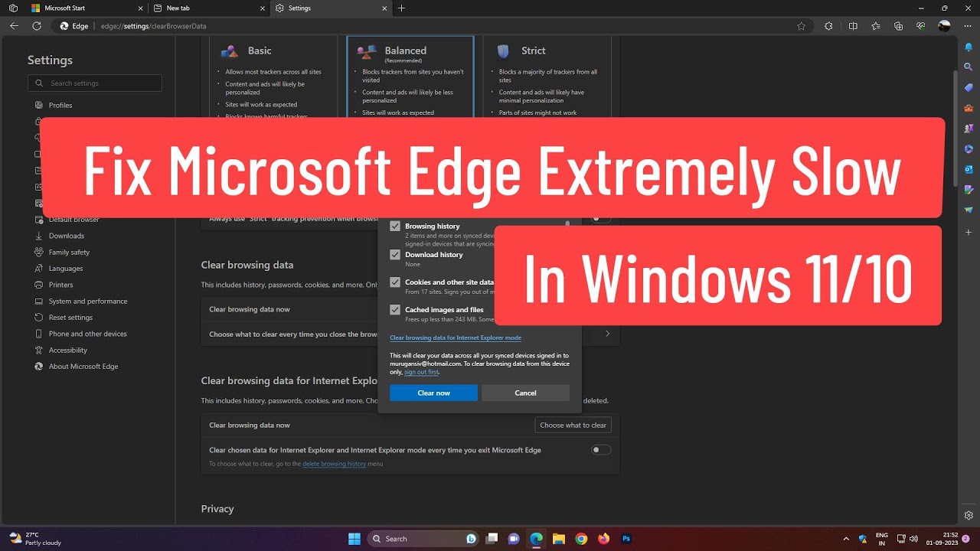Uncheck the Download history checkbox
The width and height of the screenshot is (980, 551).
(395, 254)
